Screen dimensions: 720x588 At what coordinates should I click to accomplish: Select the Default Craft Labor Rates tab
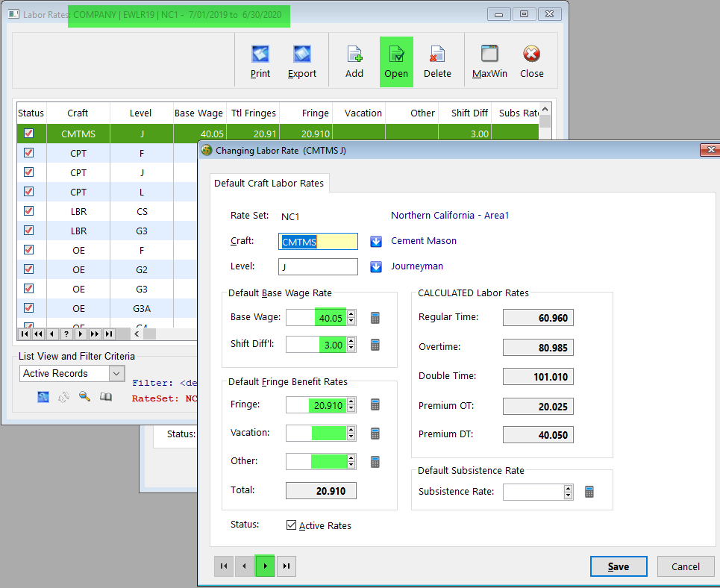click(x=269, y=183)
